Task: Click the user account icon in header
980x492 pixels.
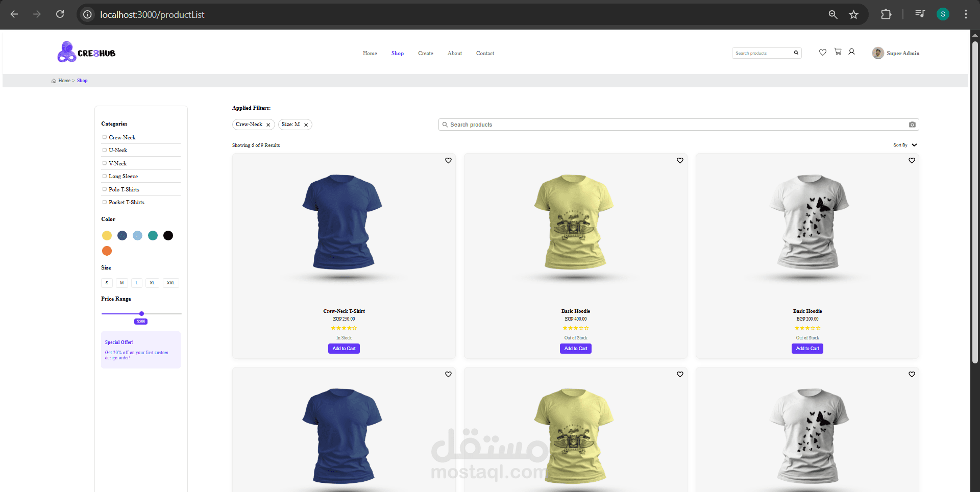Action: point(851,52)
